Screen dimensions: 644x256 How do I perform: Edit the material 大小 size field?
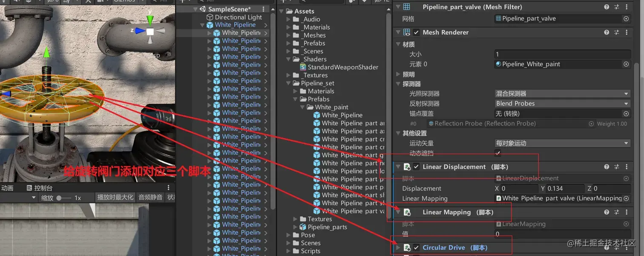(x=562, y=54)
